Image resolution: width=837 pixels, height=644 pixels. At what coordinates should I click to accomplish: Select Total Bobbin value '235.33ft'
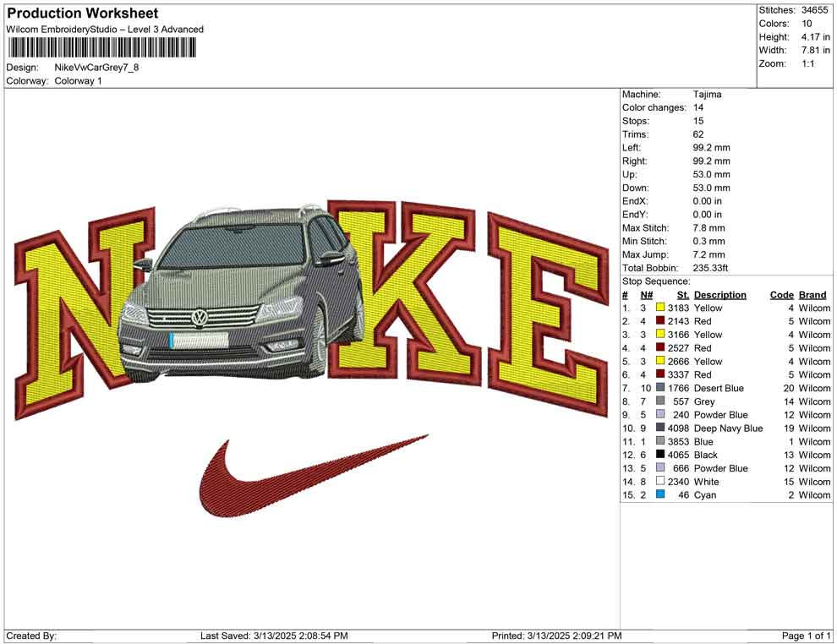(x=710, y=268)
